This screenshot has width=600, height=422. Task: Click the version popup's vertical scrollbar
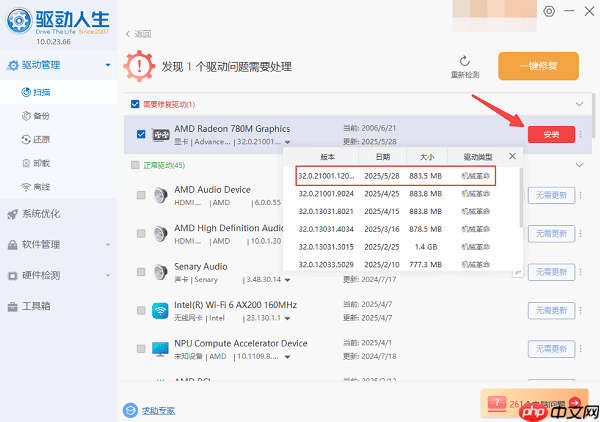520,198
